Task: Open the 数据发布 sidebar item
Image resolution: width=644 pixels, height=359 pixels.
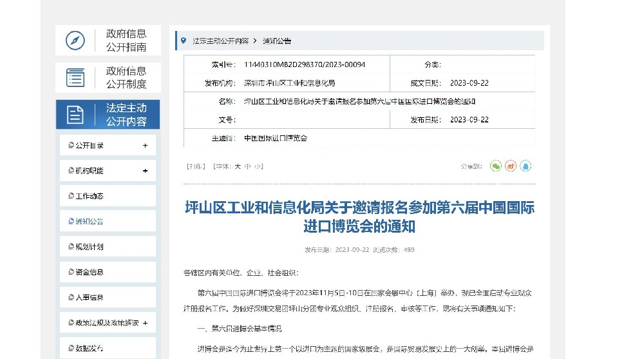Action: (x=108, y=348)
